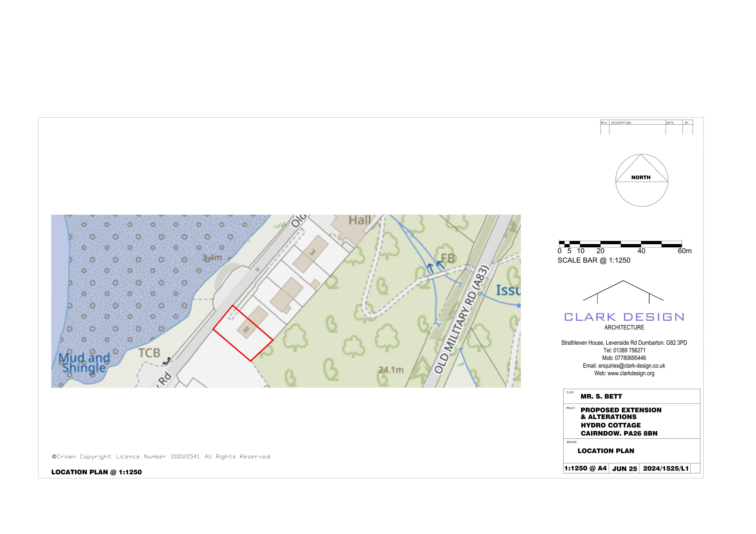Click the '1:1250 @ A4' scale cell
Screen dimensions: 756x534
(585, 468)
